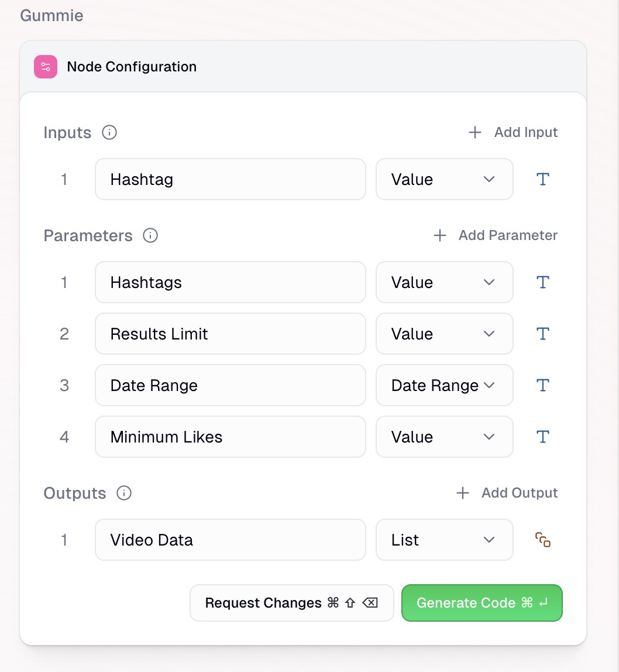Click the list items icon beside Video Data
This screenshot has width=619, height=672.
pyautogui.click(x=542, y=540)
